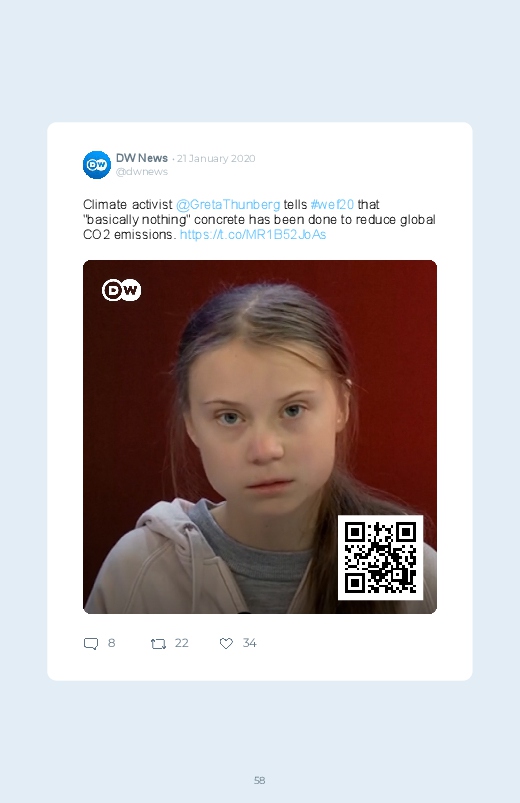Click the tweet text about CO2 emissions
The height and width of the screenshot is (803, 520).
(259, 219)
